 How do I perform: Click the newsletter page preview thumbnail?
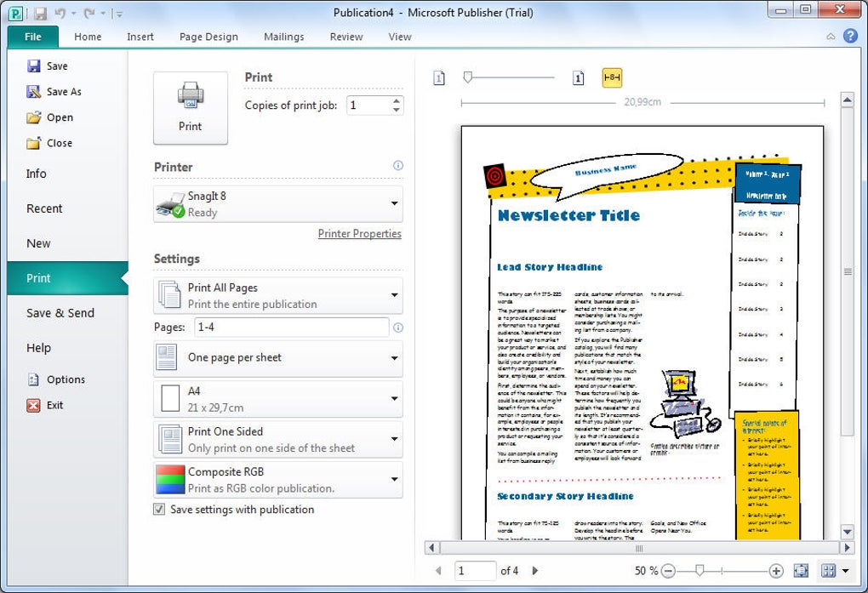[642, 332]
